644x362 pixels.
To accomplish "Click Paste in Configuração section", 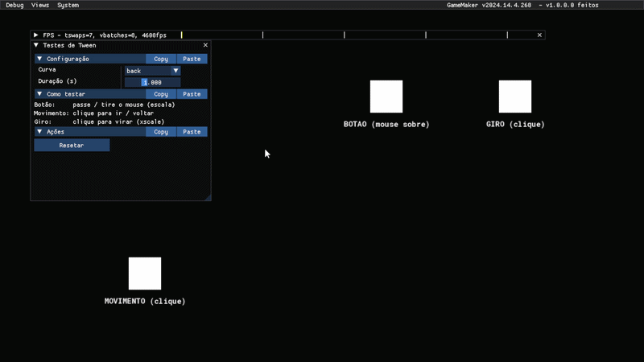I will pos(192,59).
